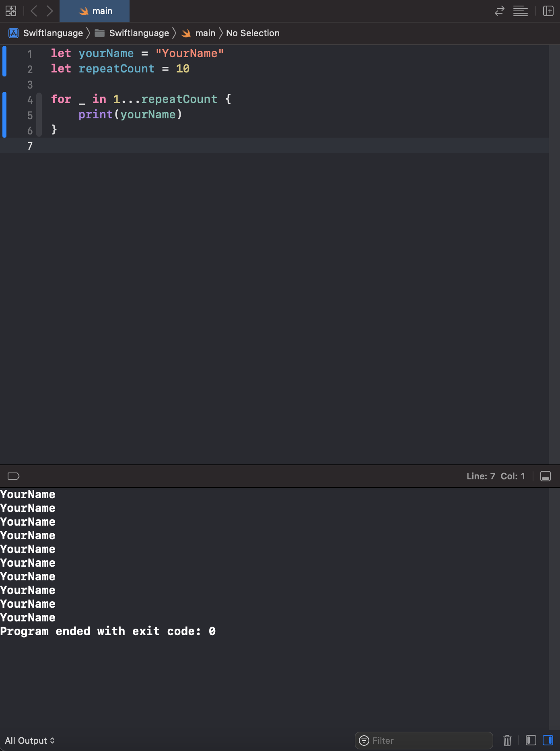This screenshot has width=560, height=751.
Task: Open the All Output dropdown
Action: click(x=30, y=741)
